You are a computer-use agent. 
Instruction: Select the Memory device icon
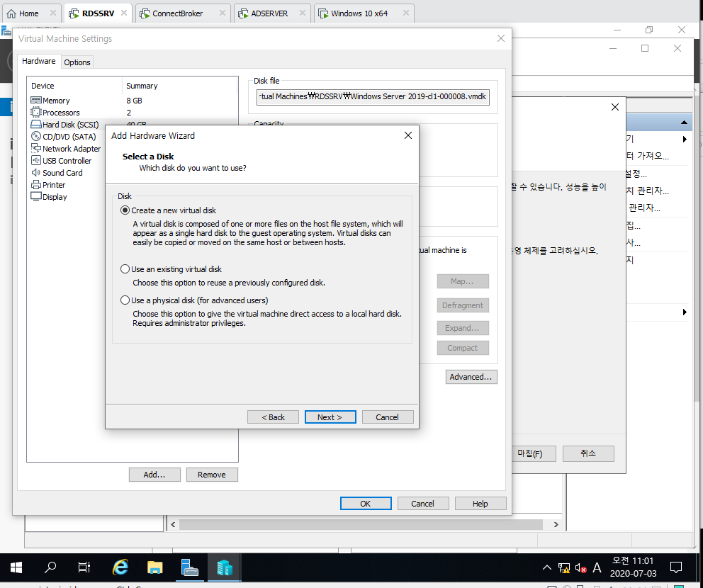coord(36,100)
